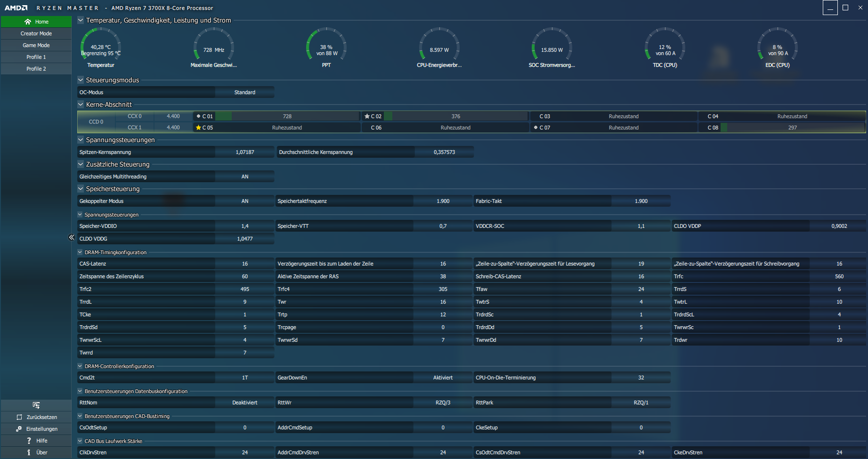Click the OC-Modus value Standard
The image size is (868, 459).
pyautogui.click(x=245, y=92)
